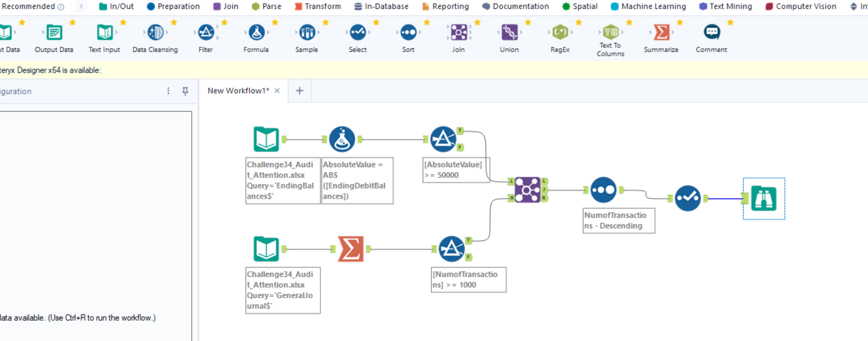This screenshot has width=868, height=341.
Task: Open the Configuration panel options menu
Action: 168,91
